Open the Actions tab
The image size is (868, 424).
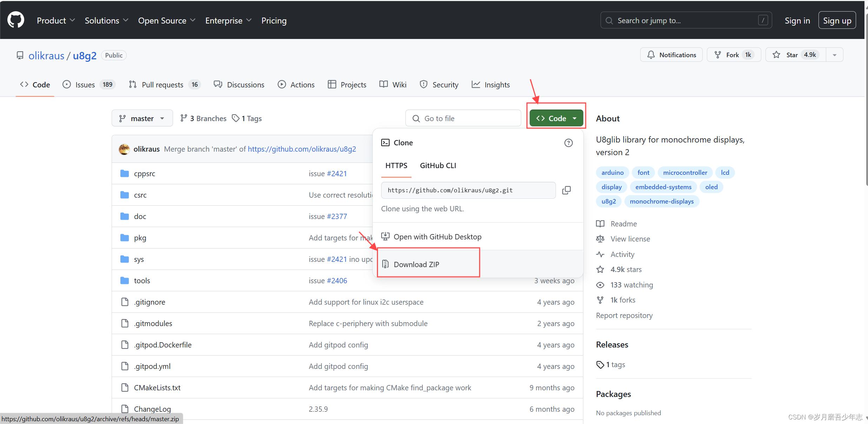coord(296,85)
